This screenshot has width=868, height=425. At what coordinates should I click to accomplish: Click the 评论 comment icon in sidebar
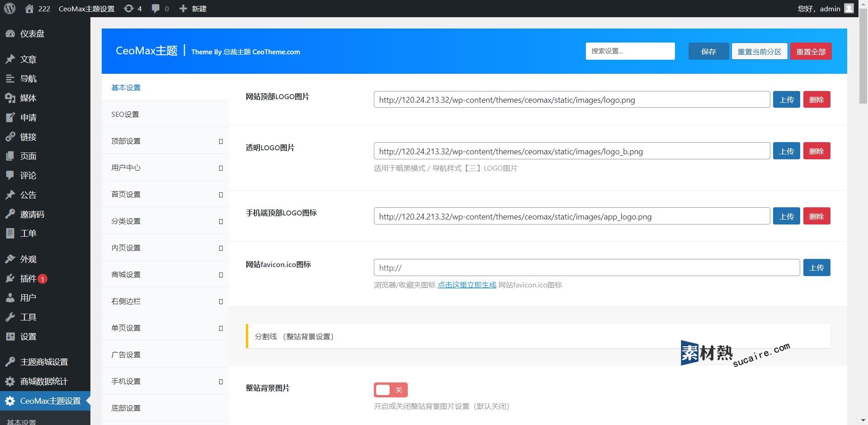point(10,176)
